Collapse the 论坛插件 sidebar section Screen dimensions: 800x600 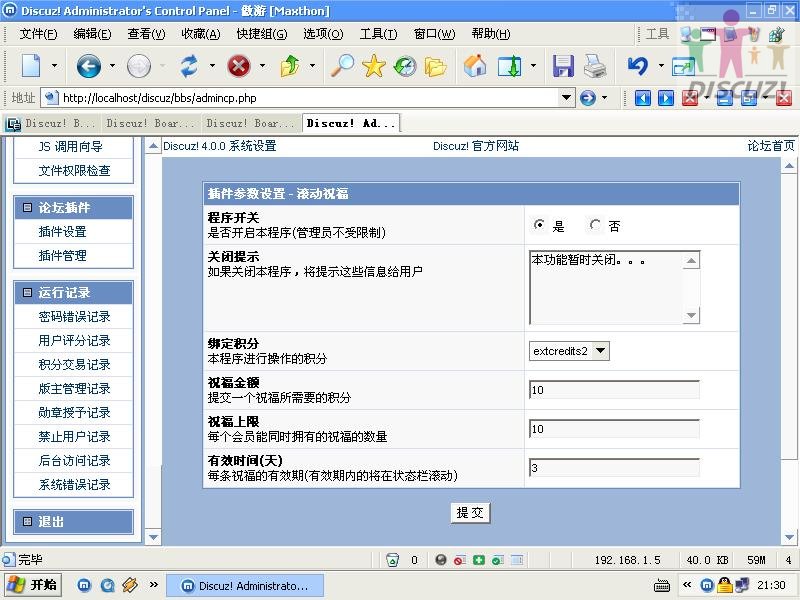28,208
